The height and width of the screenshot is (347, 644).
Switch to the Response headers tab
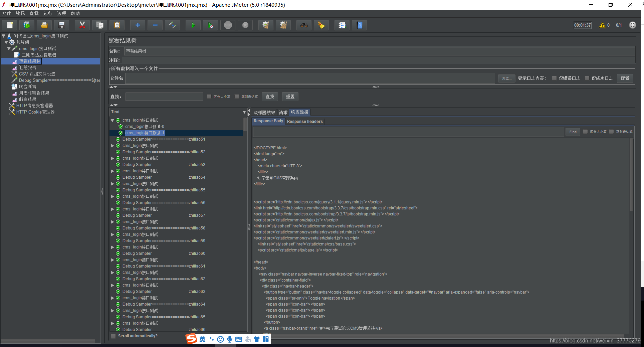[x=305, y=122]
